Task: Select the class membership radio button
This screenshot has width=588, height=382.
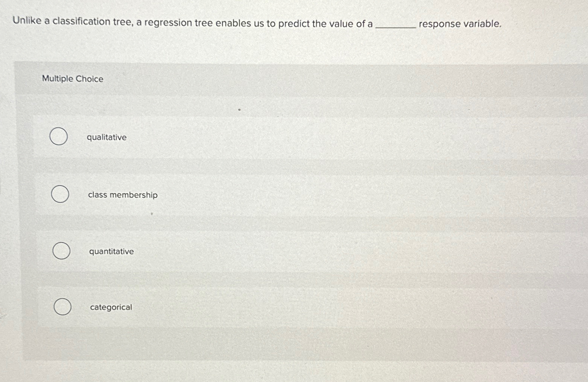Action: 60,194
